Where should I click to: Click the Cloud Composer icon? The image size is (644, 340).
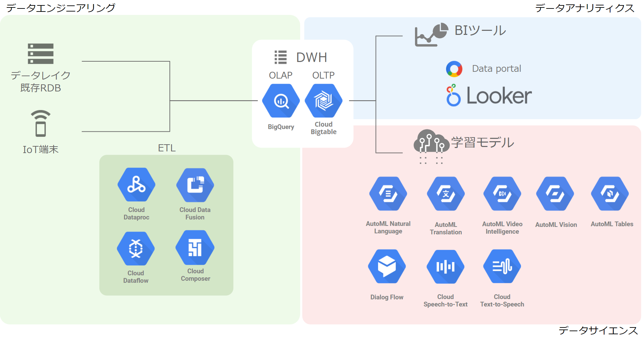tap(195, 248)
